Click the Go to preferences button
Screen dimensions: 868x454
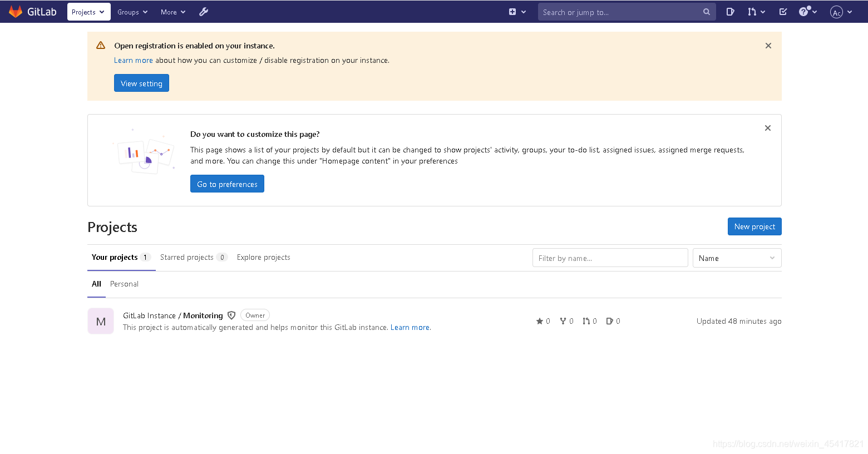click(x=227, y=184)
